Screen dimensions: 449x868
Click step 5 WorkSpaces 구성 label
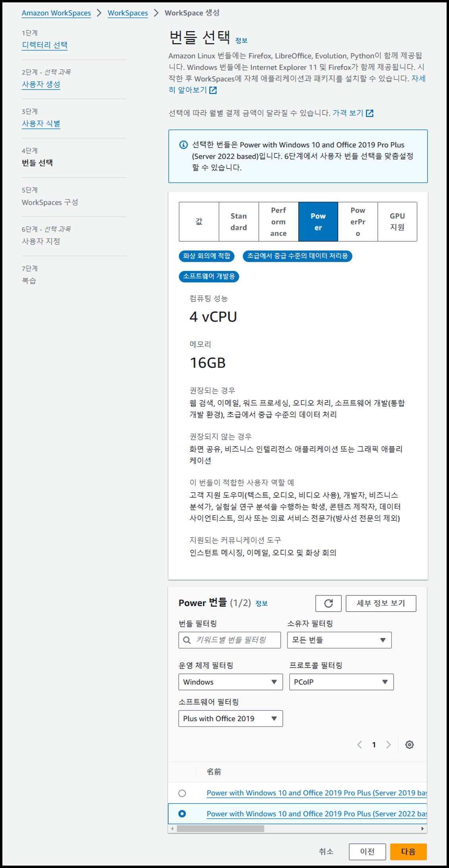click(x=50, y=202)
